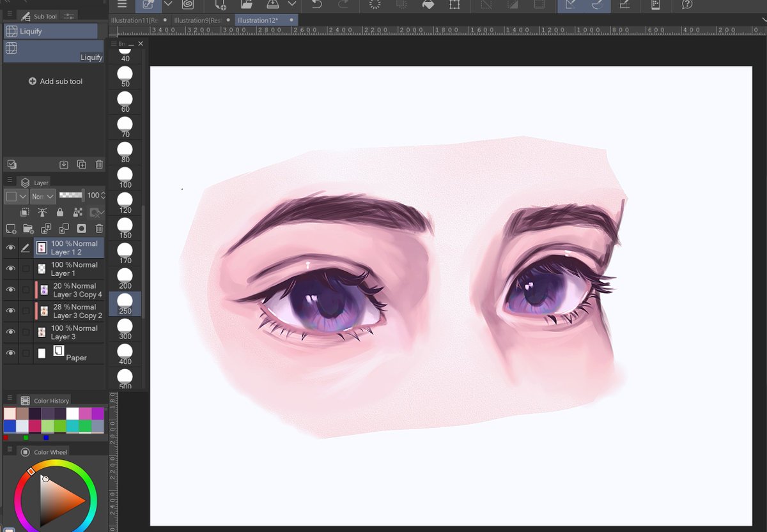Tick the checkbox beside Layer 1
The height and width of the screenshot is (532, 767).
tap(26, 269)
